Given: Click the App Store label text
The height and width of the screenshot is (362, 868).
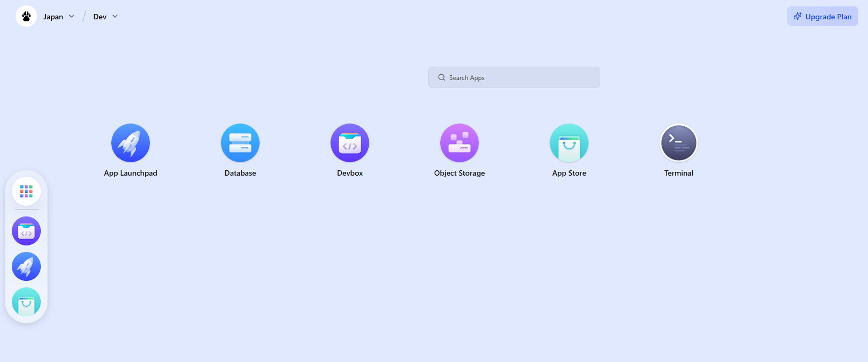Looking at the screenshot, I should click(x=569, y=173).
